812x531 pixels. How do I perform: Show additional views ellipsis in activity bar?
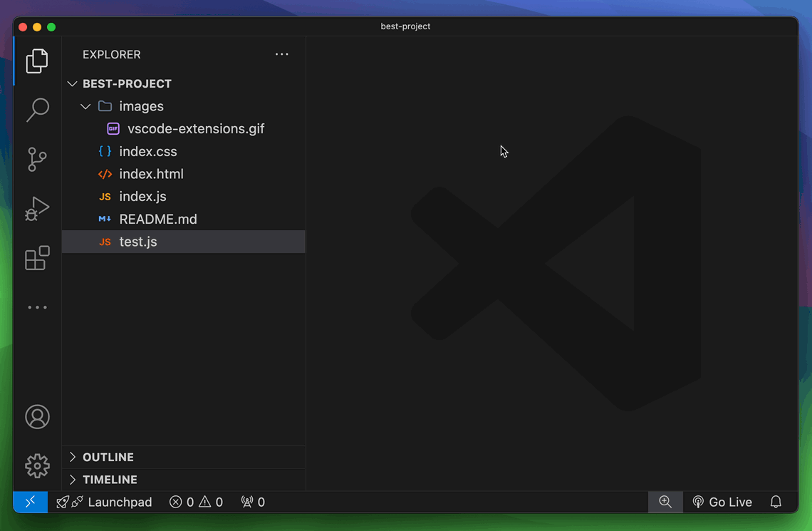[37, 307]
